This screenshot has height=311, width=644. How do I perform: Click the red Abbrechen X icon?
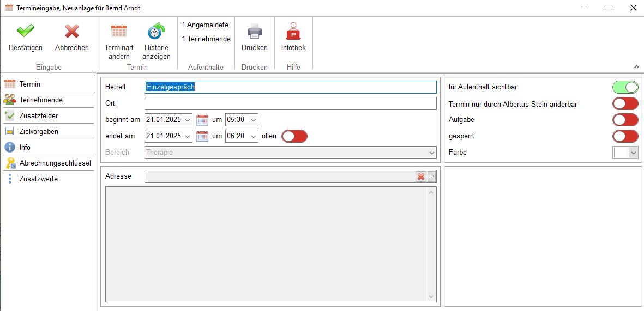71,32
